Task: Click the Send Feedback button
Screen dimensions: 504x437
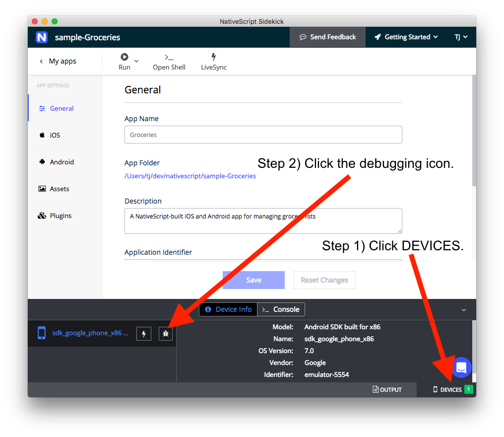Action: (327, 37)
